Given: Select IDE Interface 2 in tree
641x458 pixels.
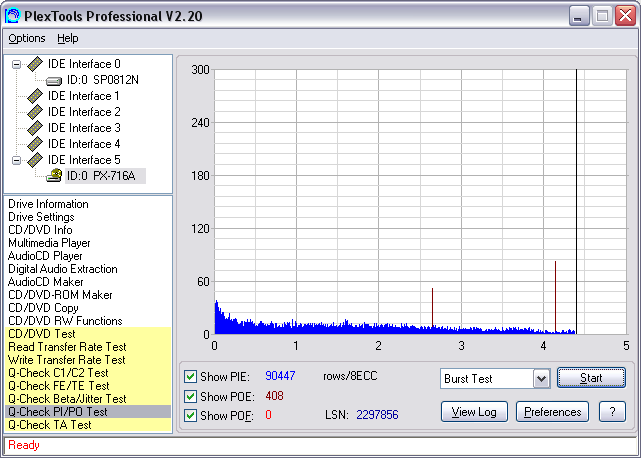Looking at the screenshot, I should (84, 112).
